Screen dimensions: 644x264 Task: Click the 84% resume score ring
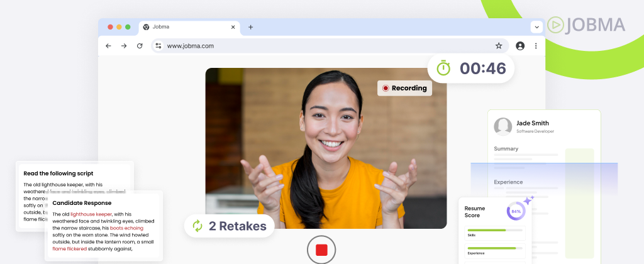click(x=516, y=211)
